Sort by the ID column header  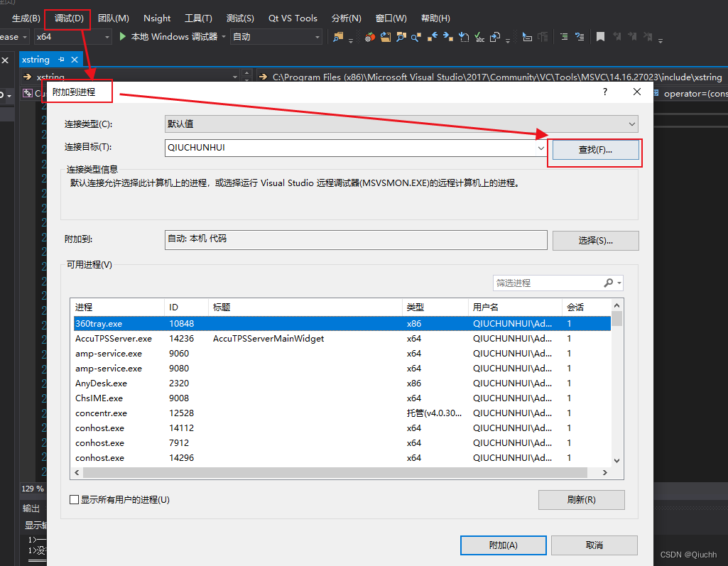coord(186,307)
